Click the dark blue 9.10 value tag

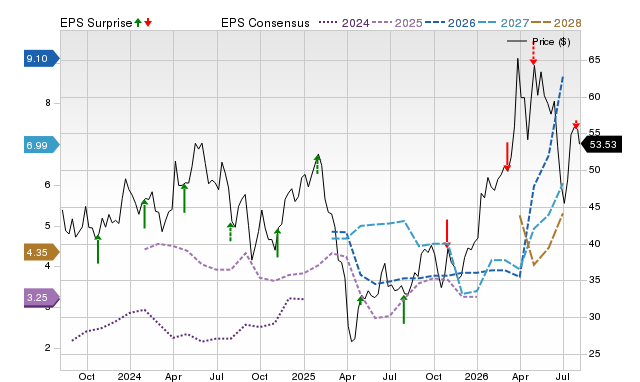point(41,58)
